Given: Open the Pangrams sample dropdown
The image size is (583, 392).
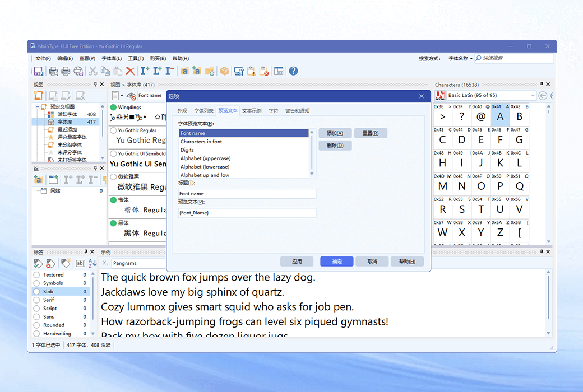Looking at the screenshot, I should tap(138, 263).
